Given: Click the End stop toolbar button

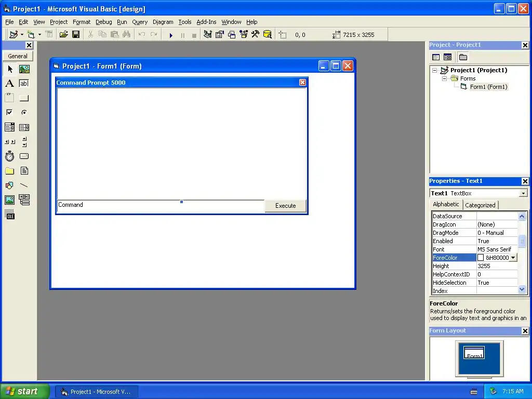Looking at the screenshot, I should click(194, 35).
